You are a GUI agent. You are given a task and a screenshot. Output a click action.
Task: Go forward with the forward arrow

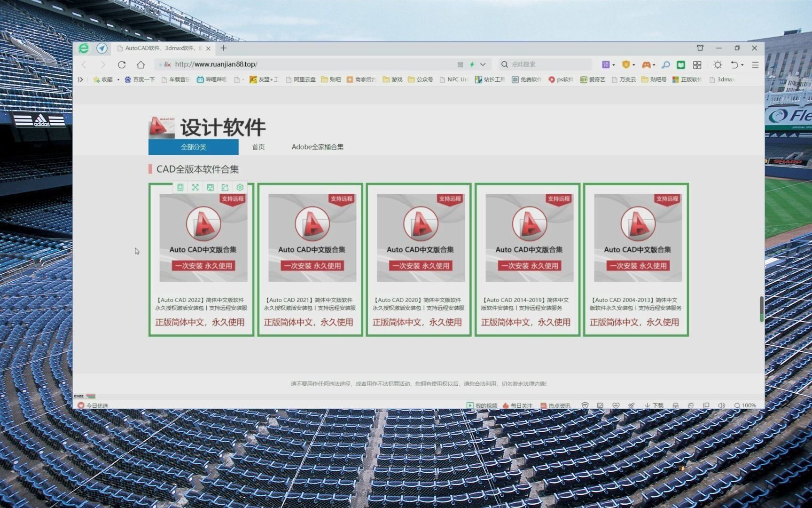[103, 64]
